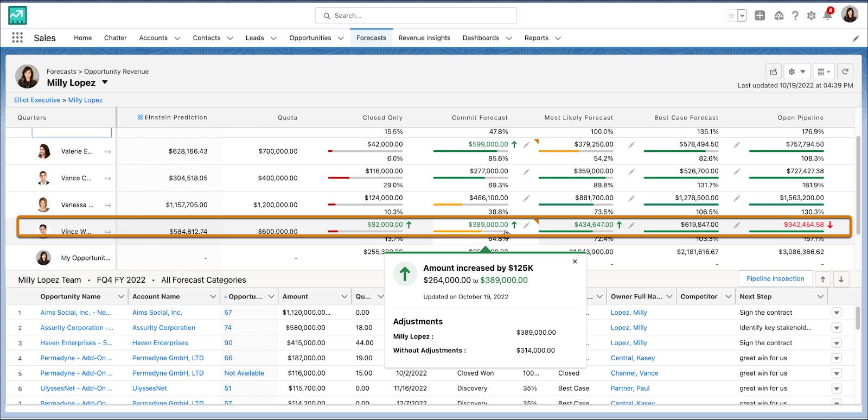Click the Sales app logo icon
The width and height of the screenshot is (868, 420).
tap(17, 16)
